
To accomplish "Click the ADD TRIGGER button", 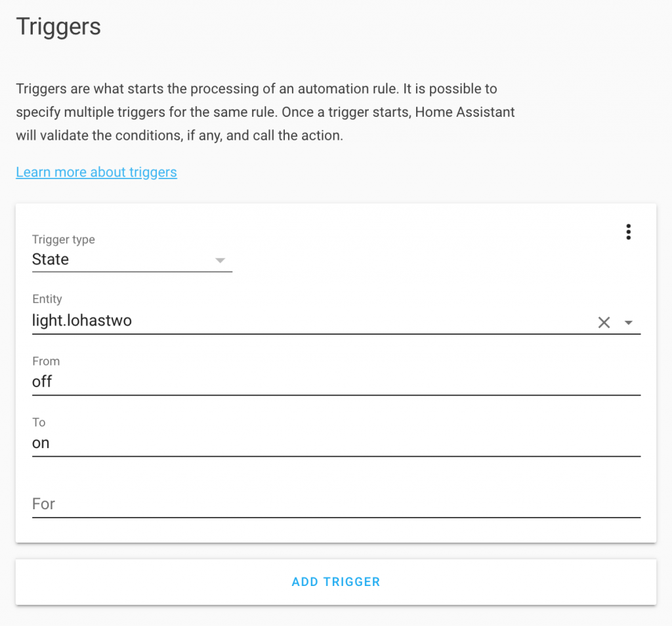I will (x=336, y=582).
